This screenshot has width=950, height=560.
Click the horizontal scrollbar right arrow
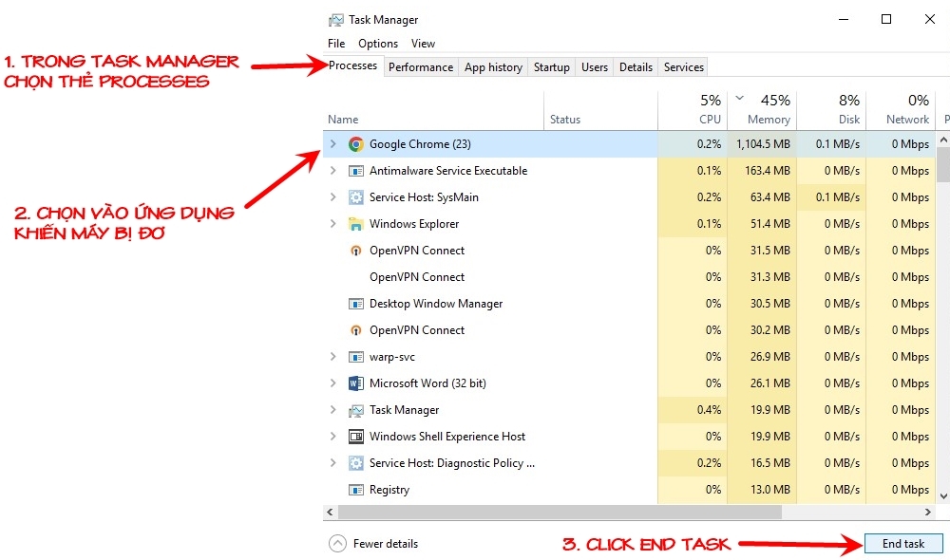point(927,513)
